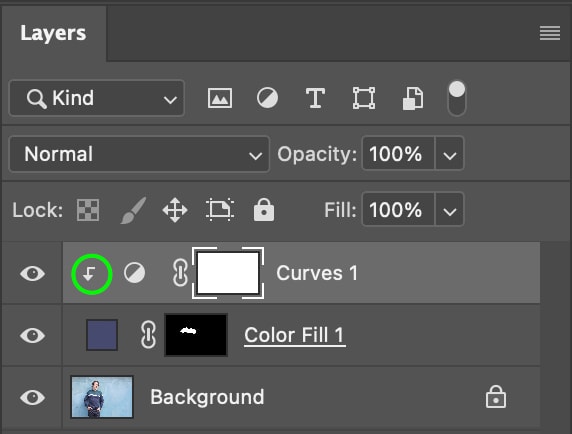Click prevent artboard auto-nesting lock icon
The width and height of the screenshot is (572, 434).
point(220,210)
